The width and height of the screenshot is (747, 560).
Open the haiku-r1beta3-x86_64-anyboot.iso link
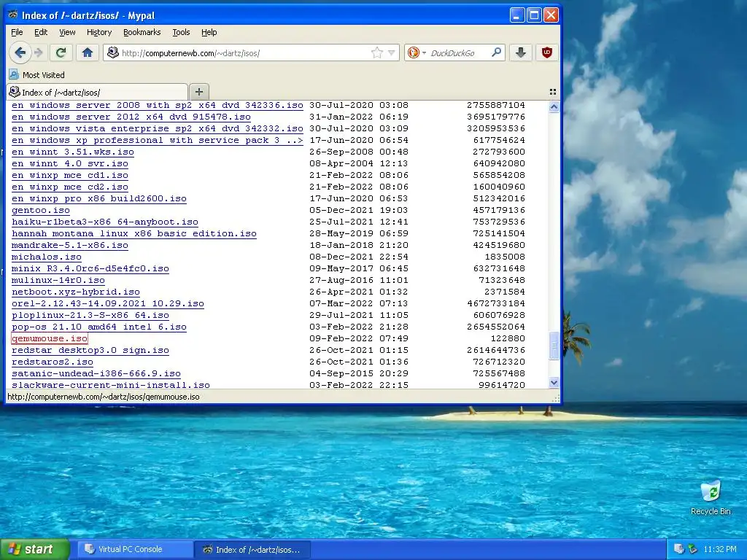pos(105,222)
